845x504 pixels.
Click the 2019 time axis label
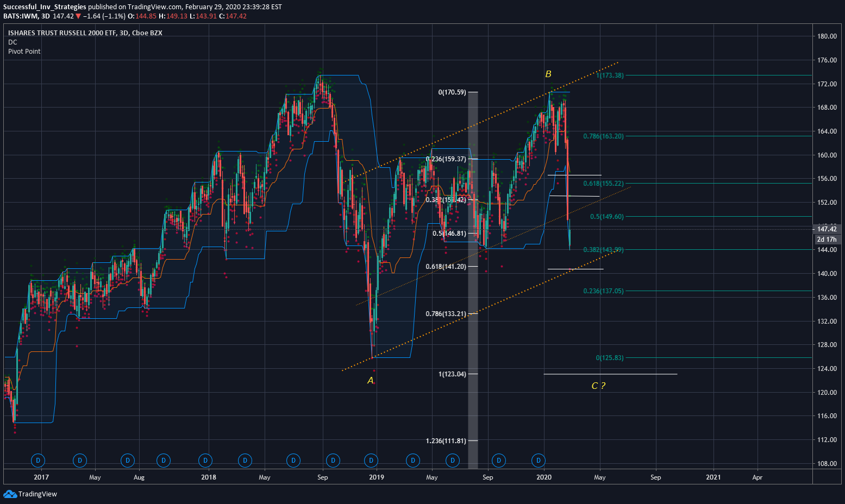pos(377,477)
